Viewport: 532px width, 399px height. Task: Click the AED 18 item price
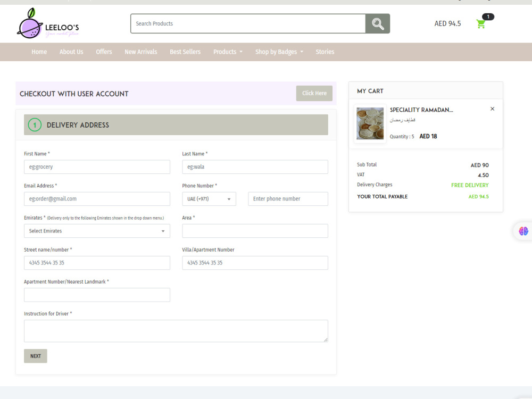[x=428, y=136]
